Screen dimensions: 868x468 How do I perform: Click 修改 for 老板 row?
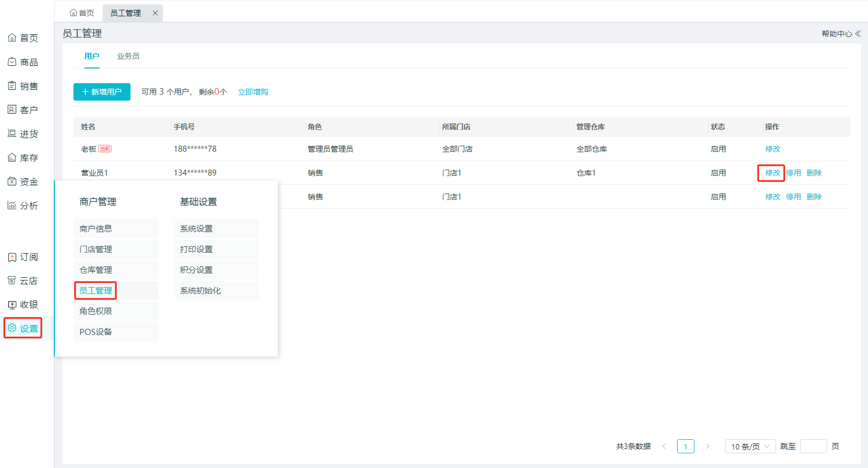click(773, 149)
